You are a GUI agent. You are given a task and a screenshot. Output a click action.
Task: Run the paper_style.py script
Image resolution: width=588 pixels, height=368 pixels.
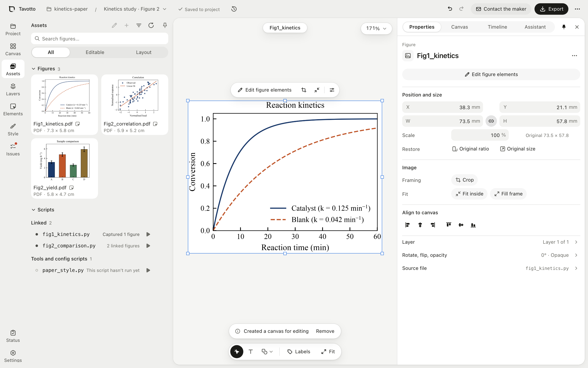(x=148, y=270)
